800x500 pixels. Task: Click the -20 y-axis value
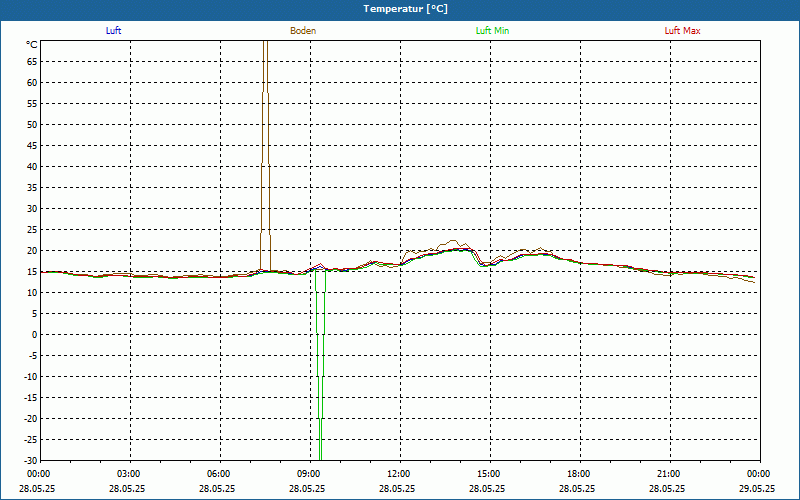31,418
